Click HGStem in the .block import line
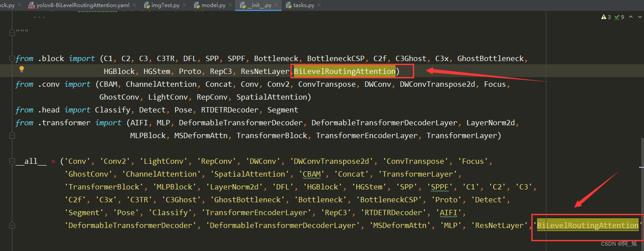 click(157, 71)
